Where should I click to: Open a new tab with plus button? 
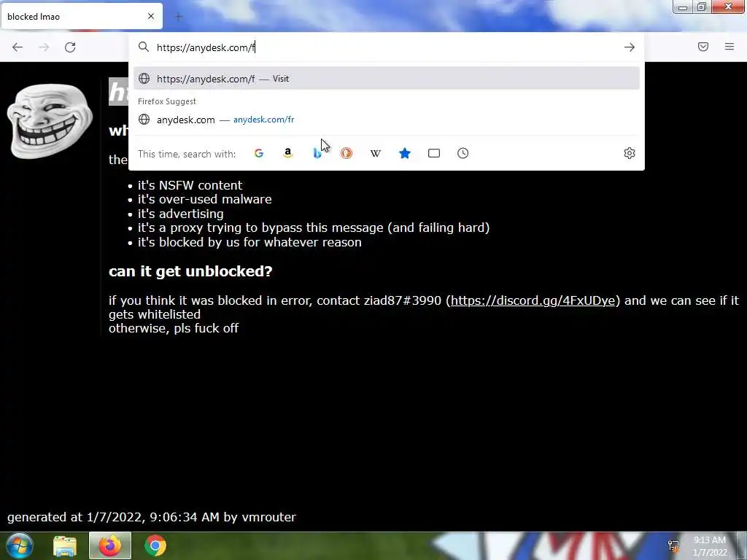[179, 17]
